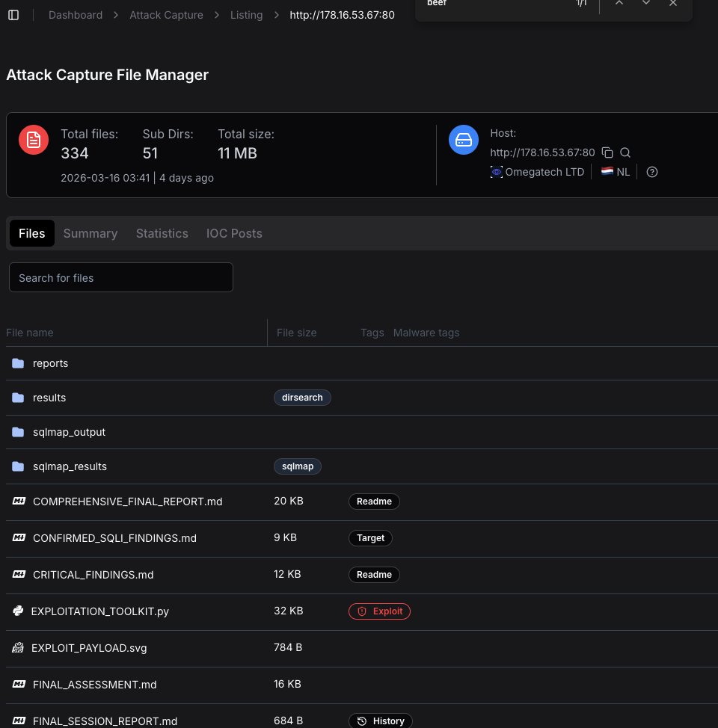The height and width of the screenshot is (728, 718).
Task: Open the sqlmap_results folder
Action: [x=70, y=466]
